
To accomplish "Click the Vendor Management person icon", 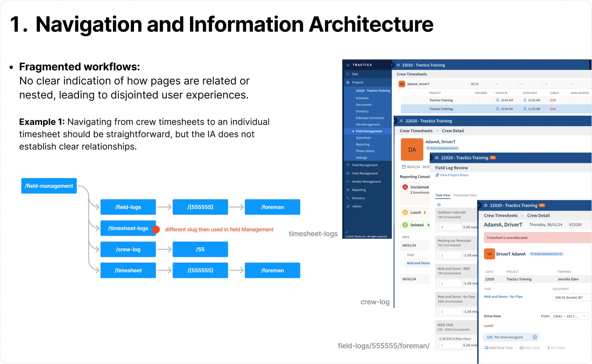I will tap(348, 182).
